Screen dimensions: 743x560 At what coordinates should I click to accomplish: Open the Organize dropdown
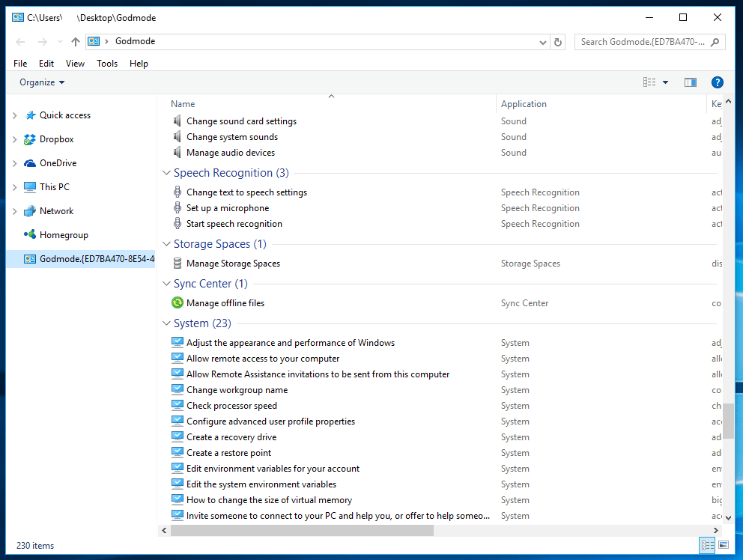pos(42,82)
